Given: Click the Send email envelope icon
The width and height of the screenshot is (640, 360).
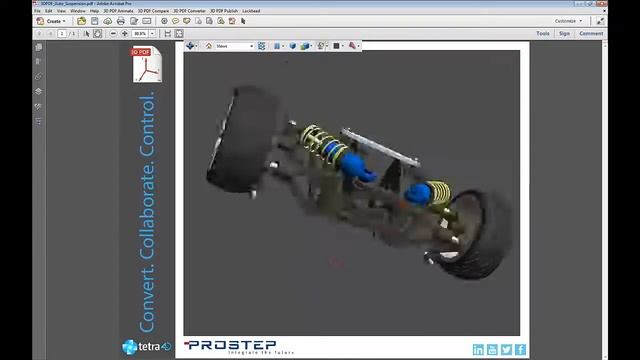Looking at the screenshot, I should pos(147,21).
